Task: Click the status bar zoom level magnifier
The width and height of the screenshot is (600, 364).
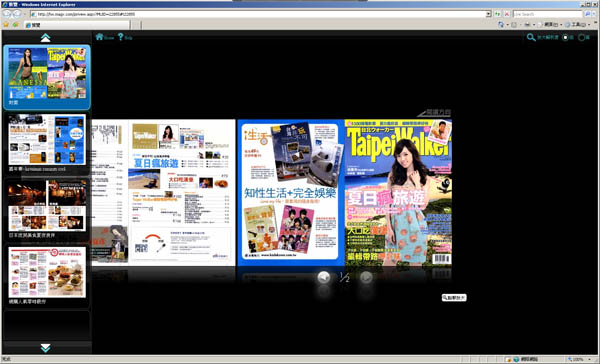Action: coord(570,359)
